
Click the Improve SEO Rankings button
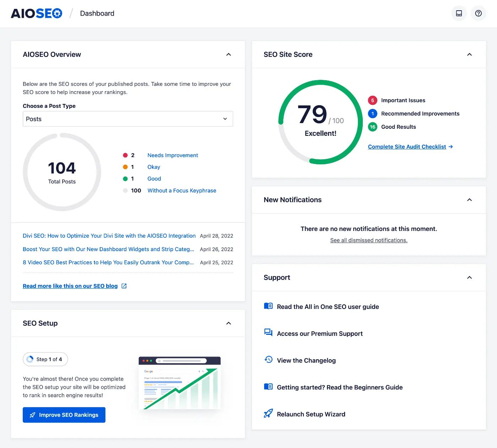pos(64,415)
